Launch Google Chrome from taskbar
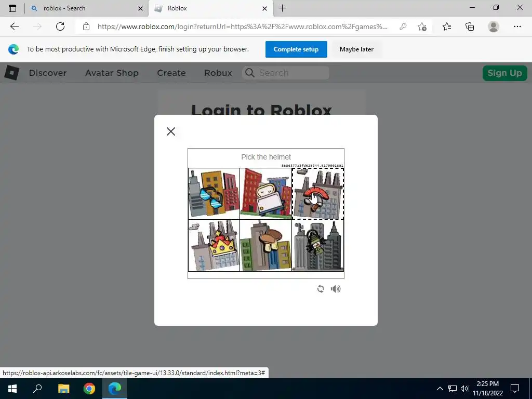 pos(89,389)
